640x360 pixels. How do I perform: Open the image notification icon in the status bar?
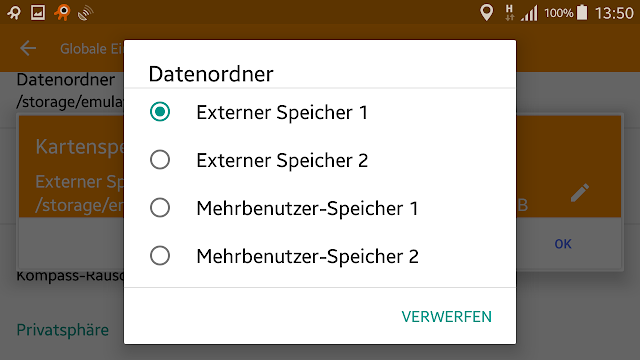(38, 13)
